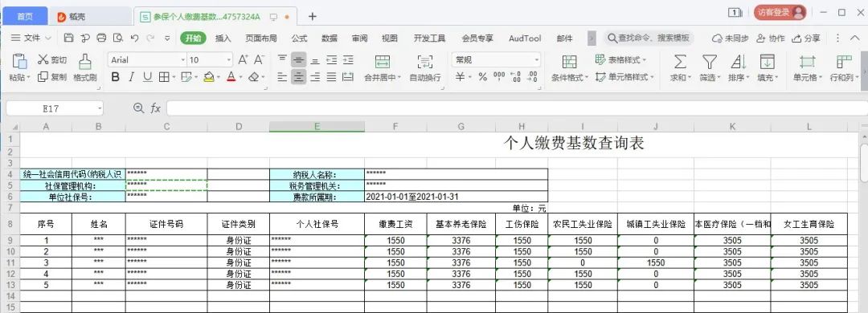Click the Wrap Text (自动换行) icon
This screenshot has width=868, height=313.
[424, 61]
